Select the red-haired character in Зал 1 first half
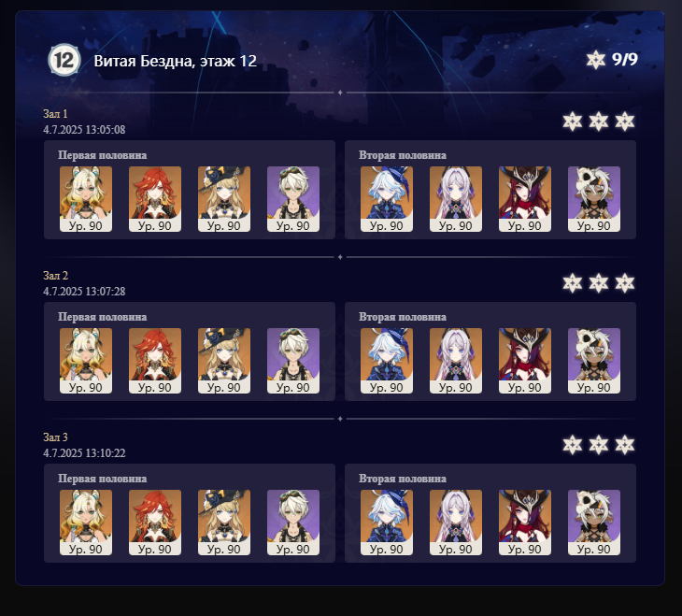 point(155,199)
